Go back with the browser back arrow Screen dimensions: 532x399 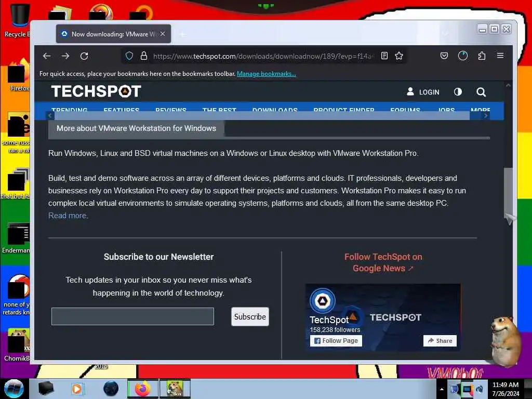tap(47, 56)
